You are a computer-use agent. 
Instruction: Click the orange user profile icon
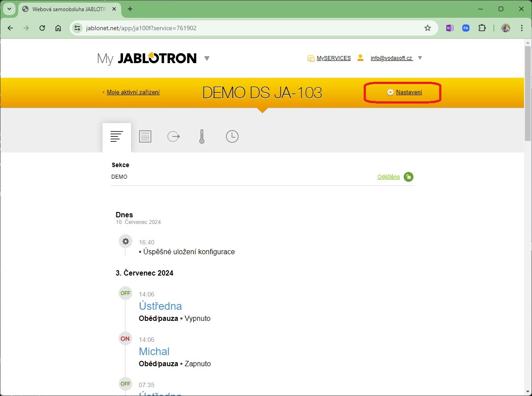click(360, 58)
